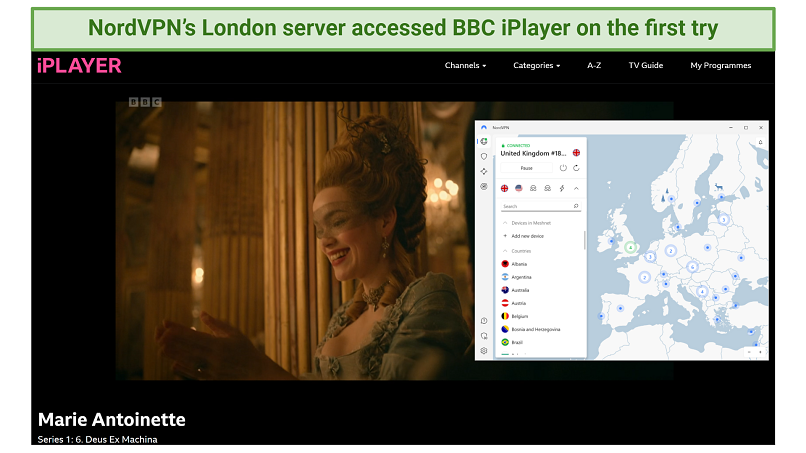
Task: Click the Marie Antoinette video player
Action: pos(295,241)
